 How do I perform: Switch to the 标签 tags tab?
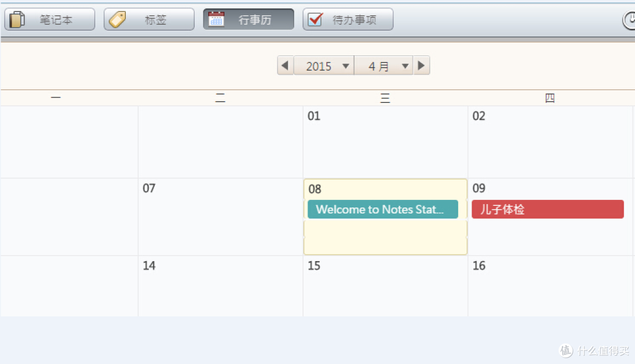(x=149, y=19)
